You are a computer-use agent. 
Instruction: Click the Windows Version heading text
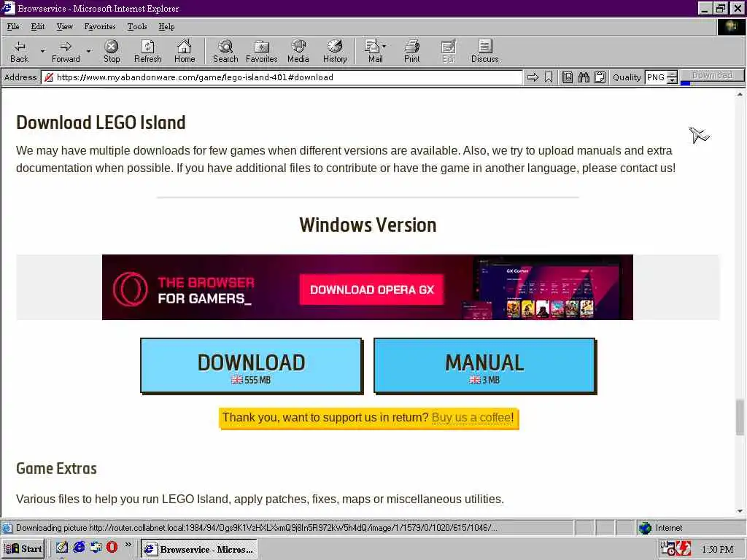point(368,225)
